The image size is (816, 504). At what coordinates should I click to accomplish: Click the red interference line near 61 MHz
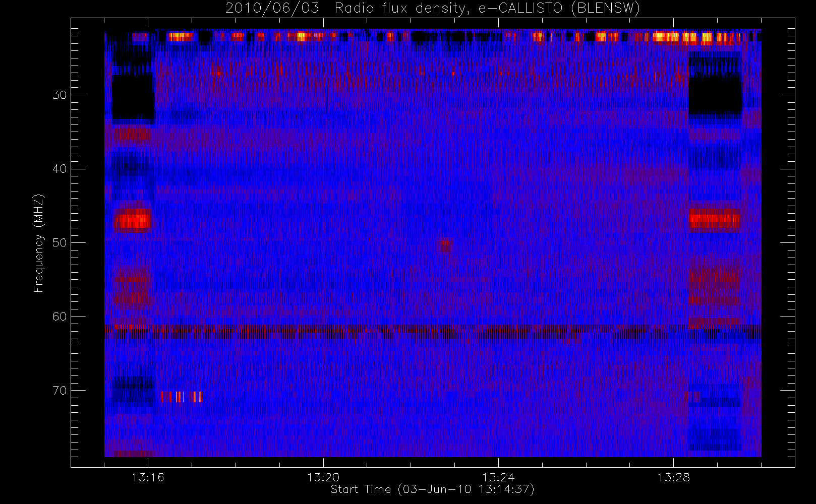433,328
